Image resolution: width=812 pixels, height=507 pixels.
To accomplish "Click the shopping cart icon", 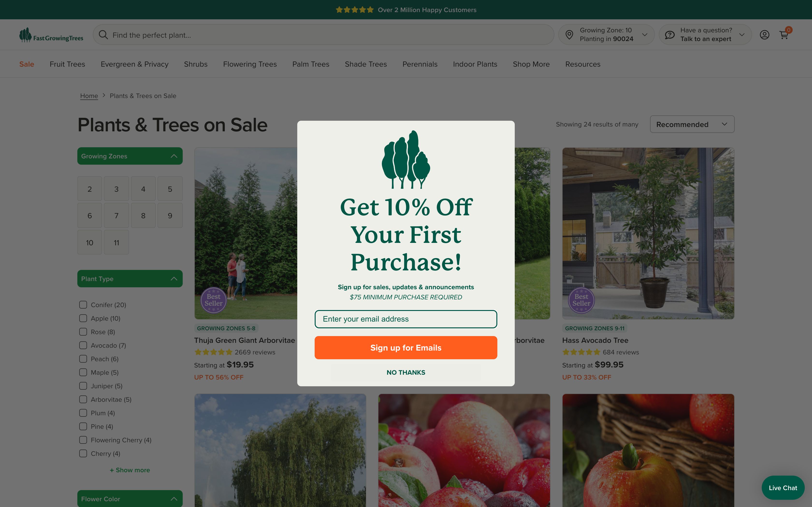I will coord(784,35).
